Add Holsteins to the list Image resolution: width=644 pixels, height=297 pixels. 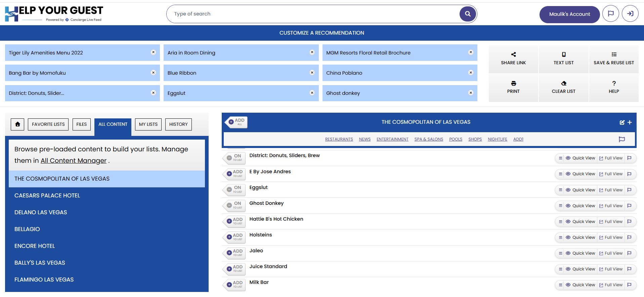[234, 237]
